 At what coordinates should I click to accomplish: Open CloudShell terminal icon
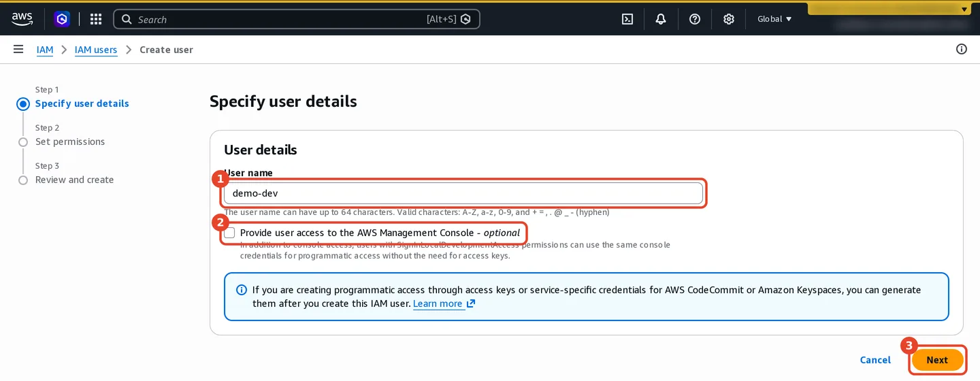(x=627, y=19)
